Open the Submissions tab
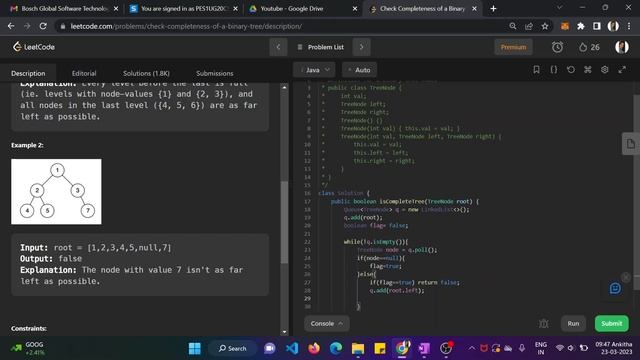This screenshot has height=360, width=640. [x=215, y=73]
